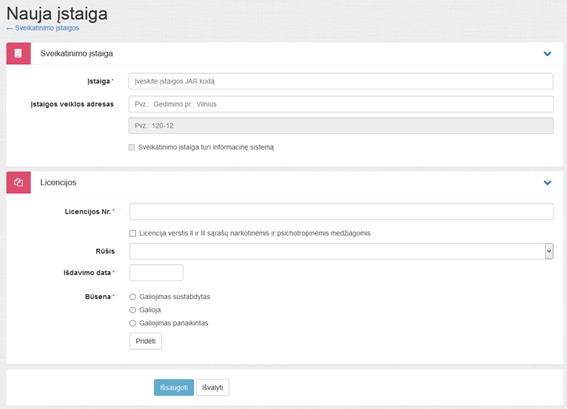Click the Pridėti button
Viewport: 567px width, 409px height.
145,341
